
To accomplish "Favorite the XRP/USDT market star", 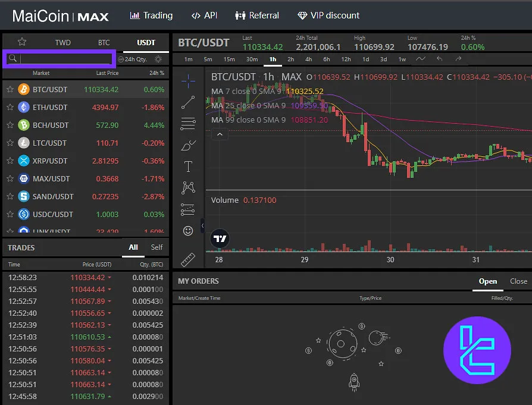I will tap(10, 161).
